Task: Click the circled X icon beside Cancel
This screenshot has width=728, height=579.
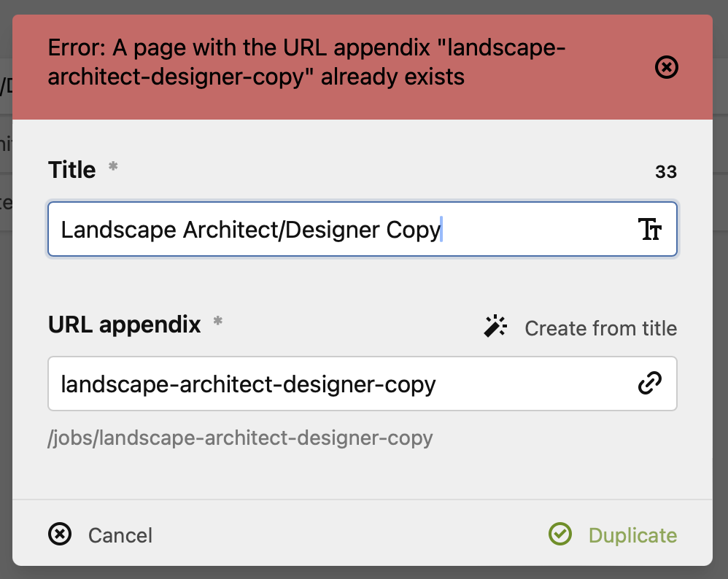Action: (60, 535)
